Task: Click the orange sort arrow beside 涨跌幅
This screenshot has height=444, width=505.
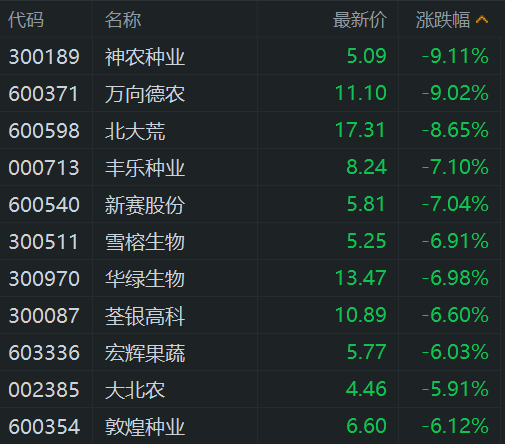Action: point(482,20)
